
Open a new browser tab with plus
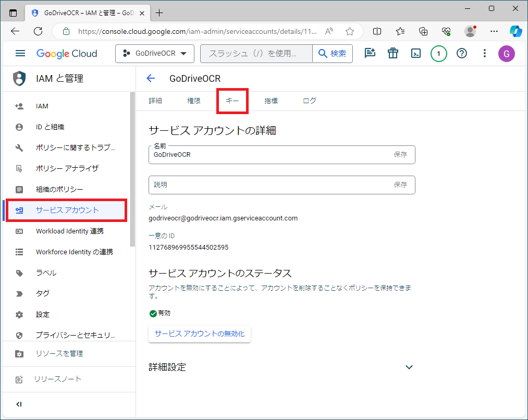(159, 13)
